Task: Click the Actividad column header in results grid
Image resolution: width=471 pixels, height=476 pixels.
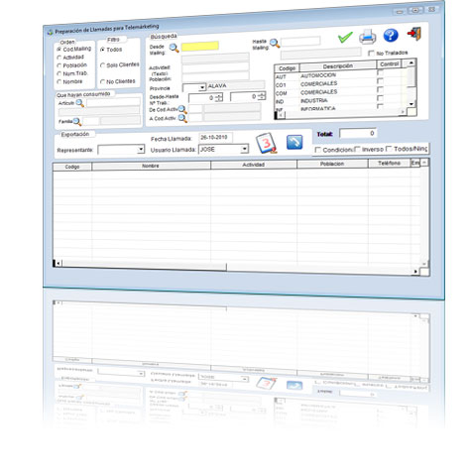Action: (x=254, y=165)
